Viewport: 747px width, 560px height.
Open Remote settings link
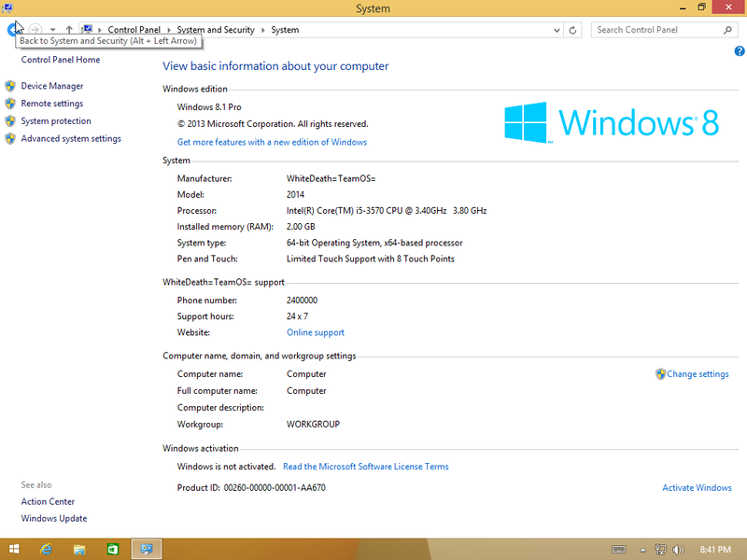52,104
